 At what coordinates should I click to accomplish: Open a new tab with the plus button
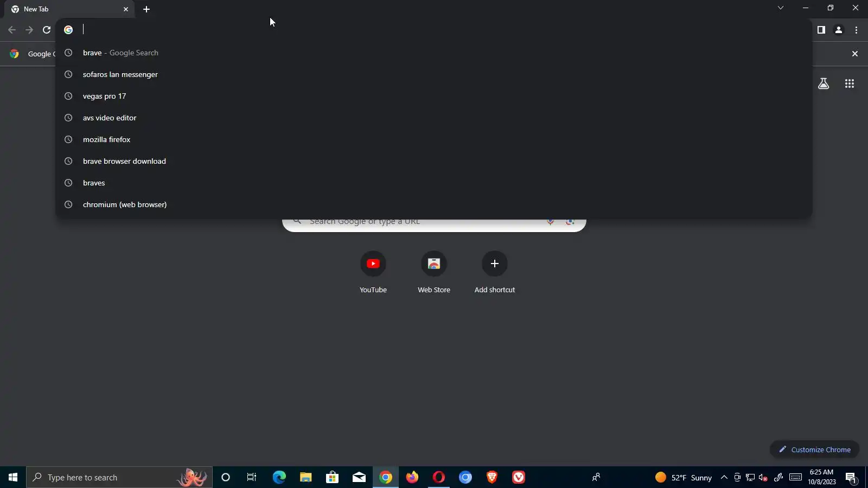click(x=146, y=9)
